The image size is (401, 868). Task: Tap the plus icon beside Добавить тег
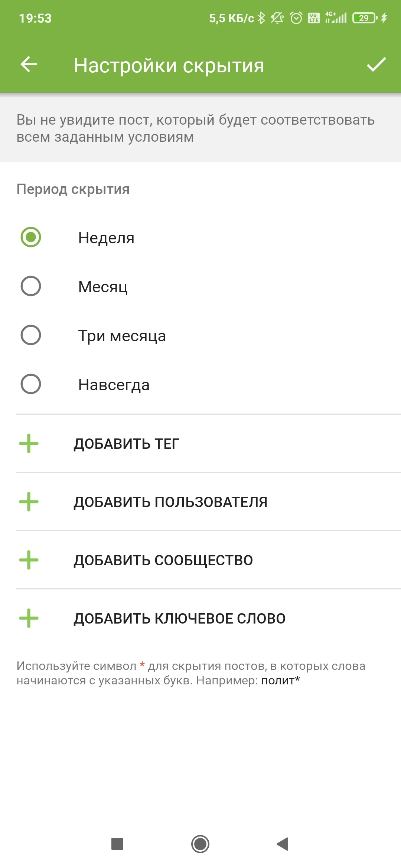(x=29, y=444)
